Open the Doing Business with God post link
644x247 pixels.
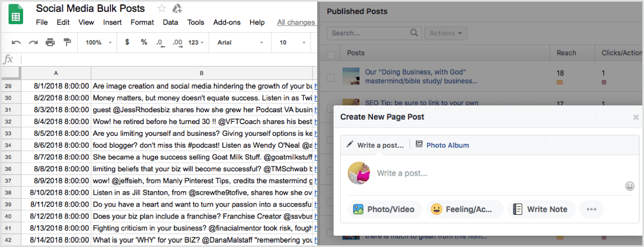pos(421,76)
